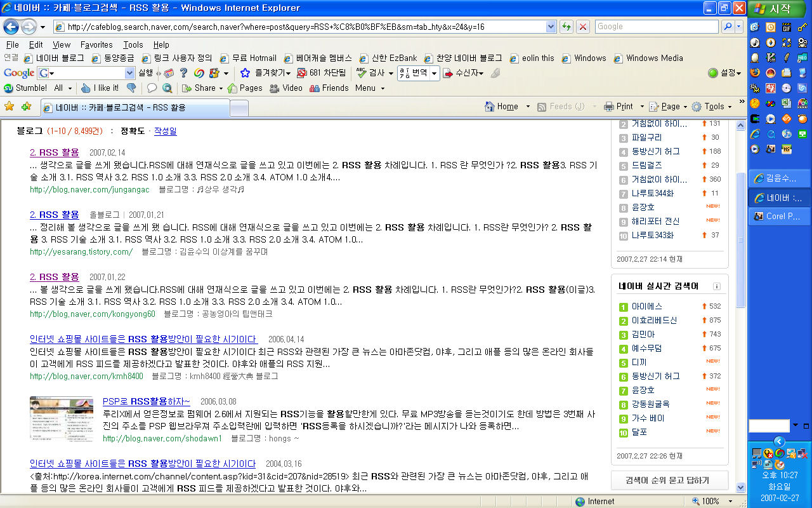
Task: Expand the Home button dropdown arrow
Action: [528, 107]
